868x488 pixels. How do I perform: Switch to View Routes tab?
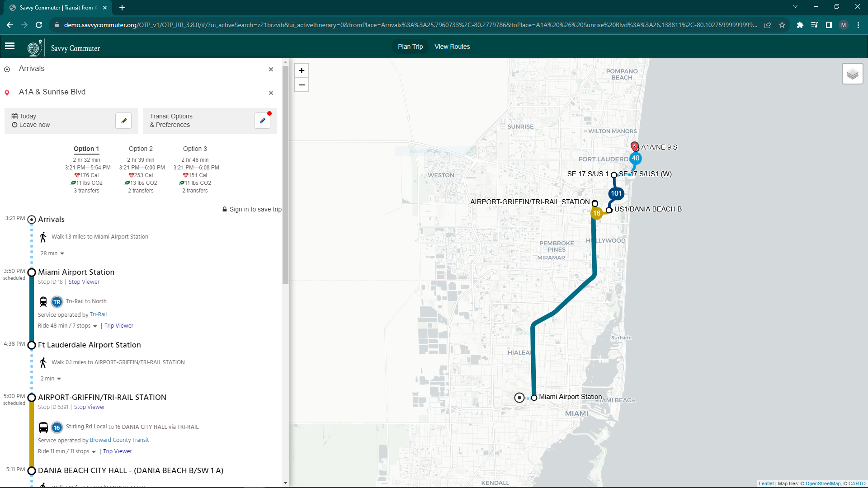pyautogui.click(x=452, y=47)
